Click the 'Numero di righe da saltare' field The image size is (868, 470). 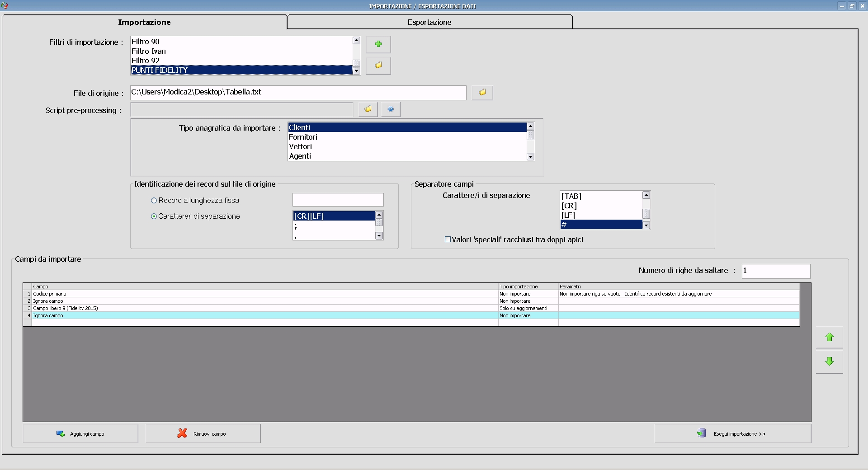[x=776, y=271]
